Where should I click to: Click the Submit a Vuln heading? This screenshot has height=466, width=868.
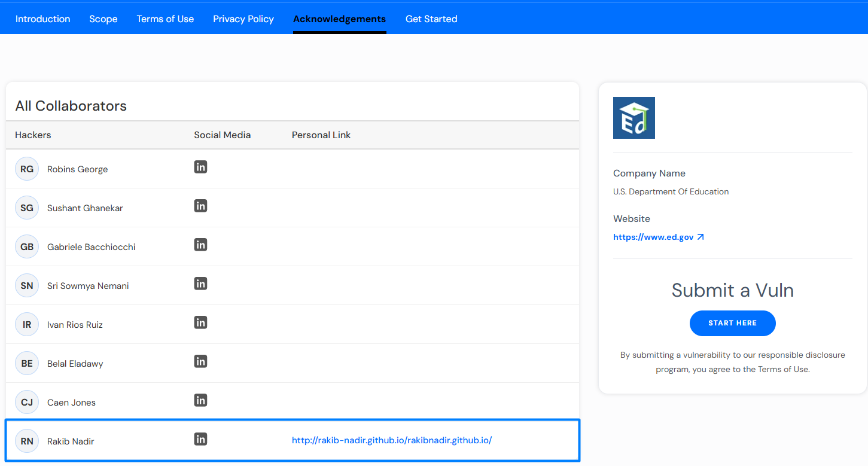733,290
